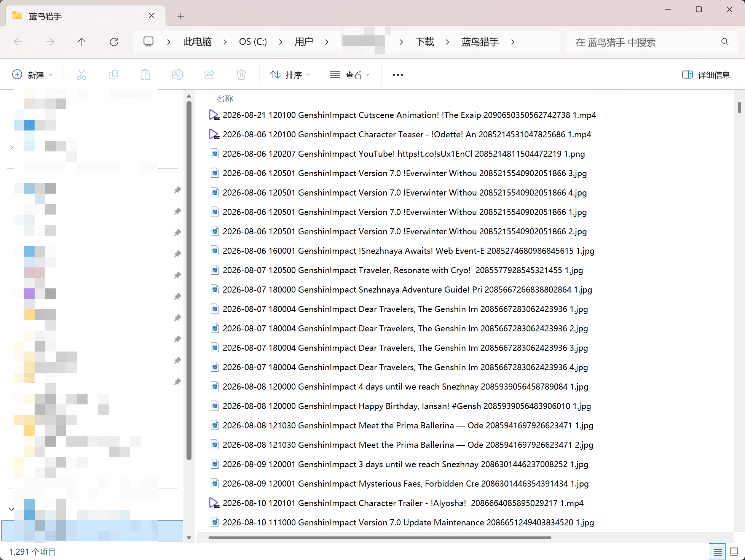Add a new tab with plus button
Viewport: 745px width, 560px height.
point(181,16)
